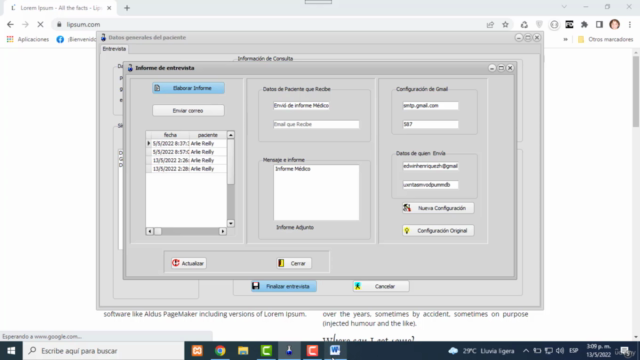Click the lipsum.com address bar
Viewport: 640px width, 360px height.
pos(269,24)
